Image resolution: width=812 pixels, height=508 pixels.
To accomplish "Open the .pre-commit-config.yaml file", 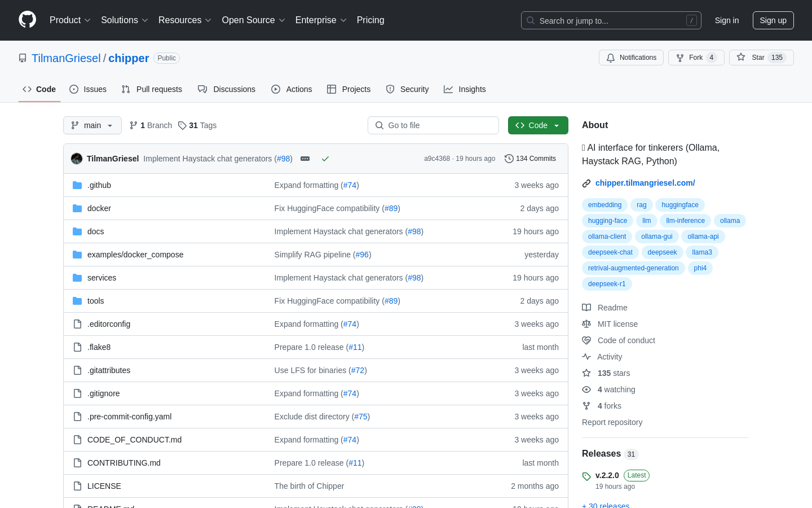I will 129,417.
